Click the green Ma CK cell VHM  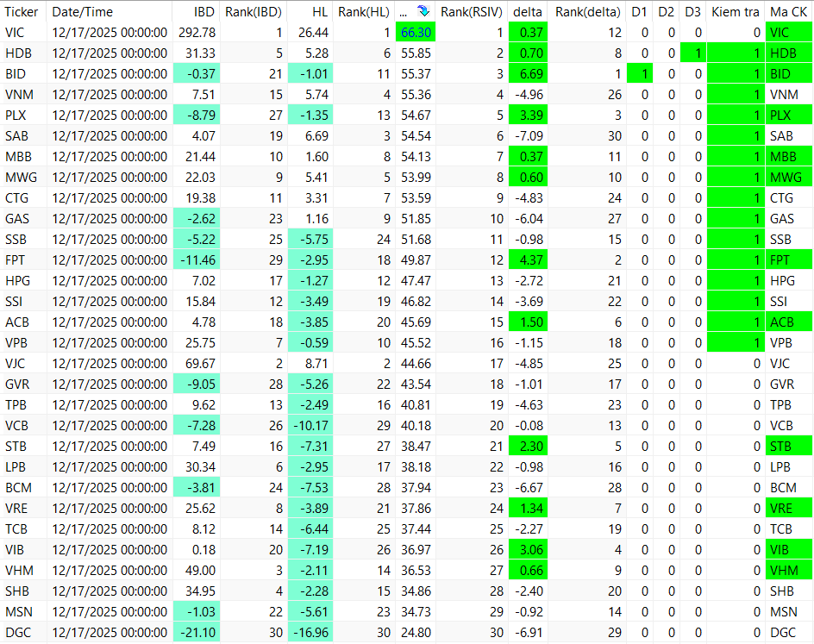tap(788, 571)
